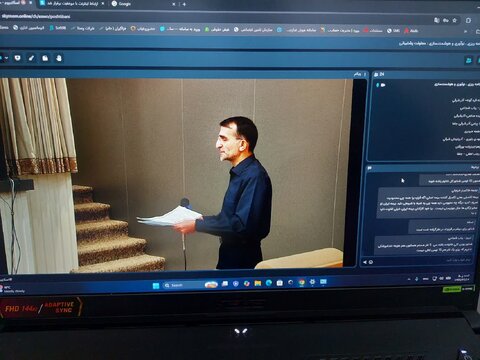Close the Google browser tab

coord(174,4)
